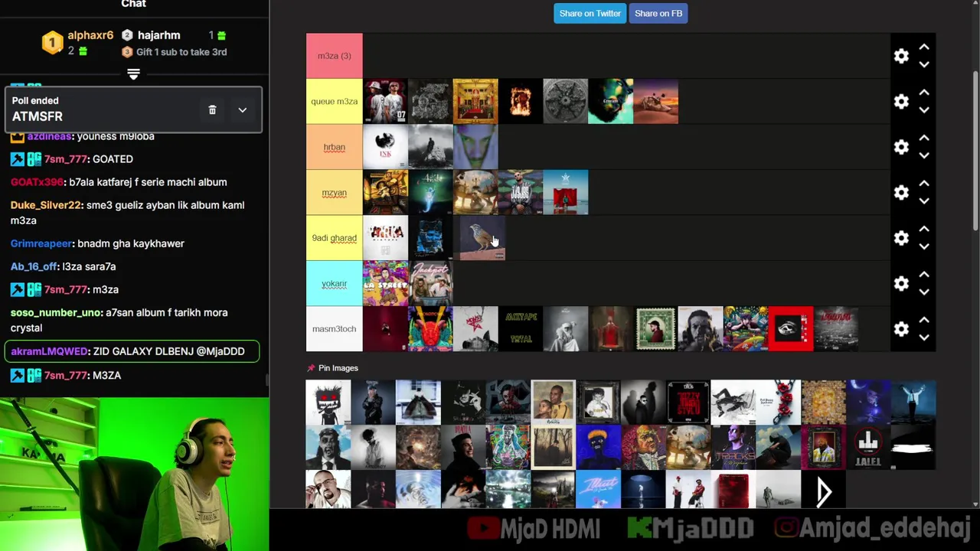The image size is (980, 551).
Task: Click the Chat panel header
Action: click(134, 5)
